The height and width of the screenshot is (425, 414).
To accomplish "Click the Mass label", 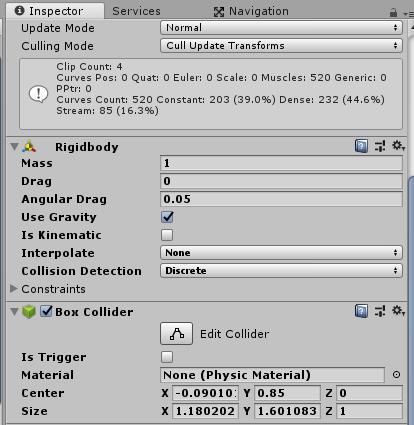I will 37,163.
